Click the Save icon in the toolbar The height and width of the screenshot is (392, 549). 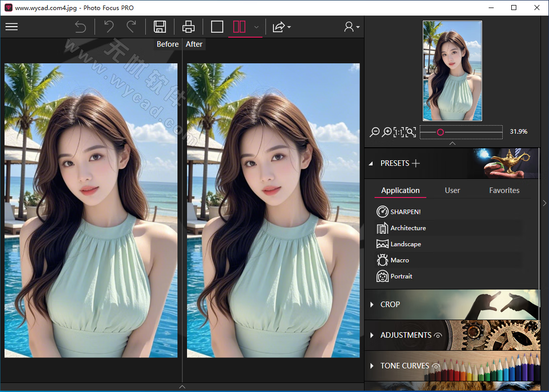[160, 27]
